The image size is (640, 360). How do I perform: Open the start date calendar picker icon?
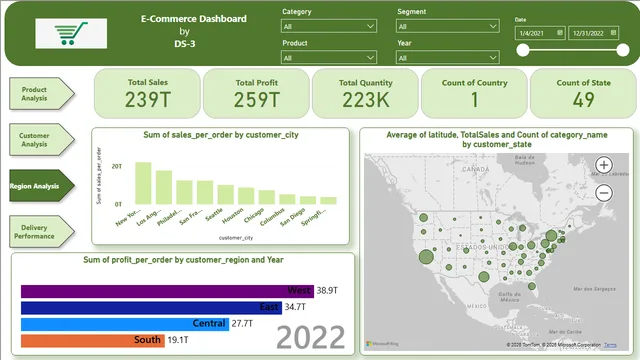tap(560, 33)
